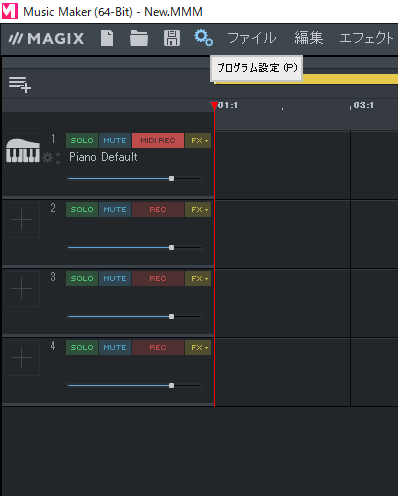Screen dimensions: 398x496
Task: Open the small gear beside Piano Default
Action: 48,157
